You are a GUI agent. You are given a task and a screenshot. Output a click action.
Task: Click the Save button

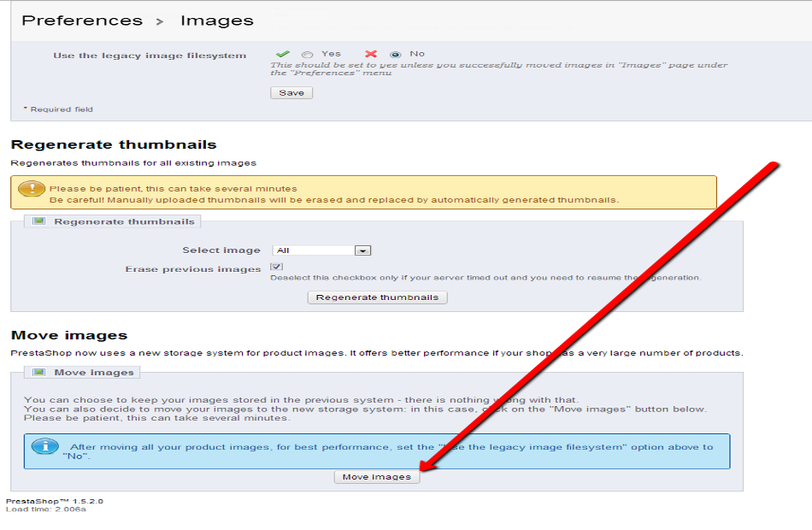click(291, 92)
